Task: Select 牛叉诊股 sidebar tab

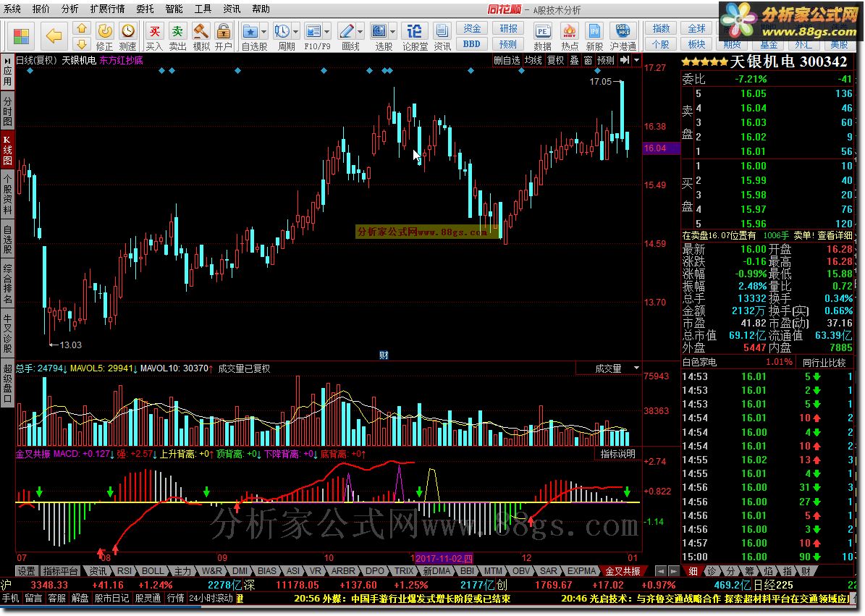Action: tap(7, 332)
